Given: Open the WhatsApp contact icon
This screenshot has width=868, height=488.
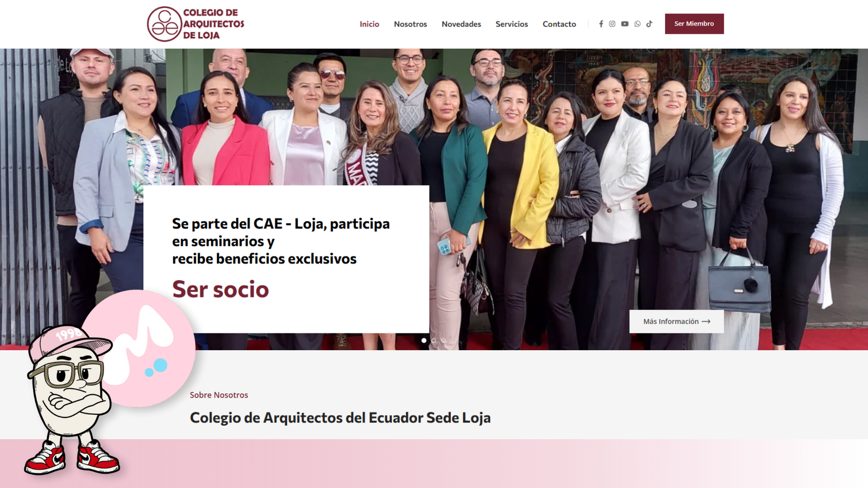Looking at the screenshot, I should click(637, 24).
